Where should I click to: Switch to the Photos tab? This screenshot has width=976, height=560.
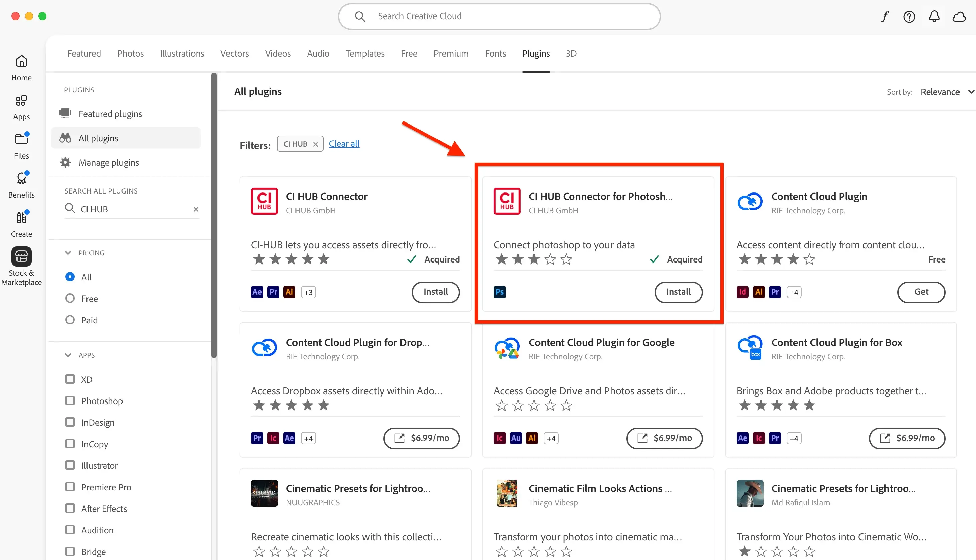pos(130,53)
